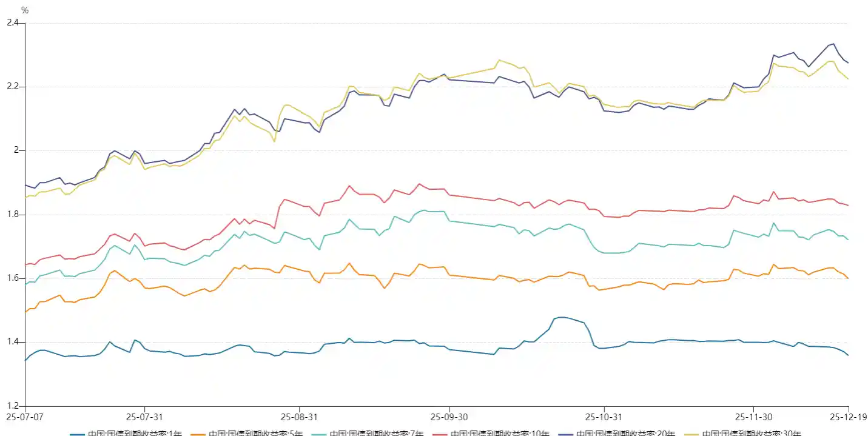Click the dark blue 1年 legend line marker
The width and height of the screenshot is (868, 436).
coord(77,434)
